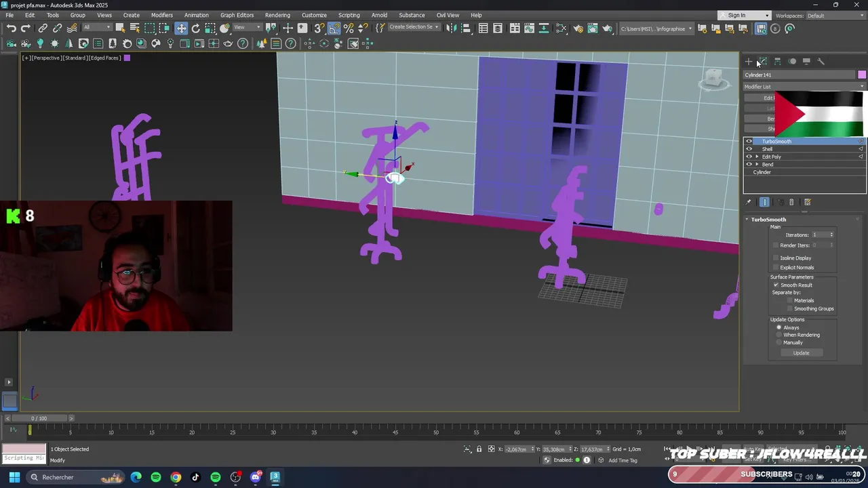Open the project path infographie dropdown

pyautogui.click(x=657, y=28)
